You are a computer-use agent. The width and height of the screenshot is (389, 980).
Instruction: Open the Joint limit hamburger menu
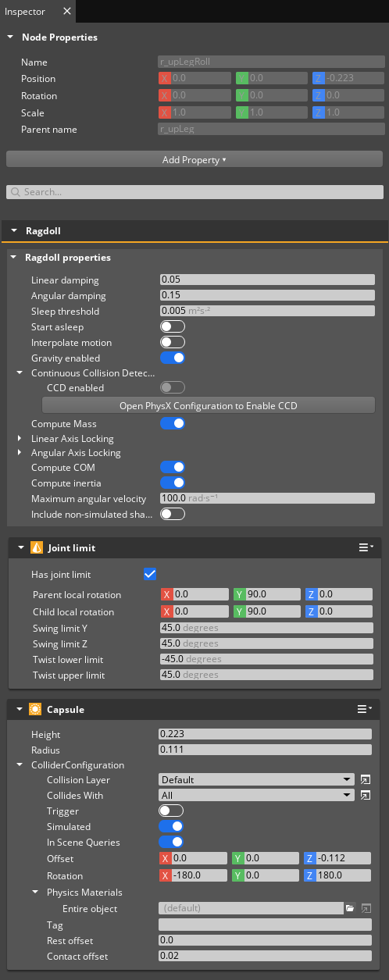tap(366, 548)
